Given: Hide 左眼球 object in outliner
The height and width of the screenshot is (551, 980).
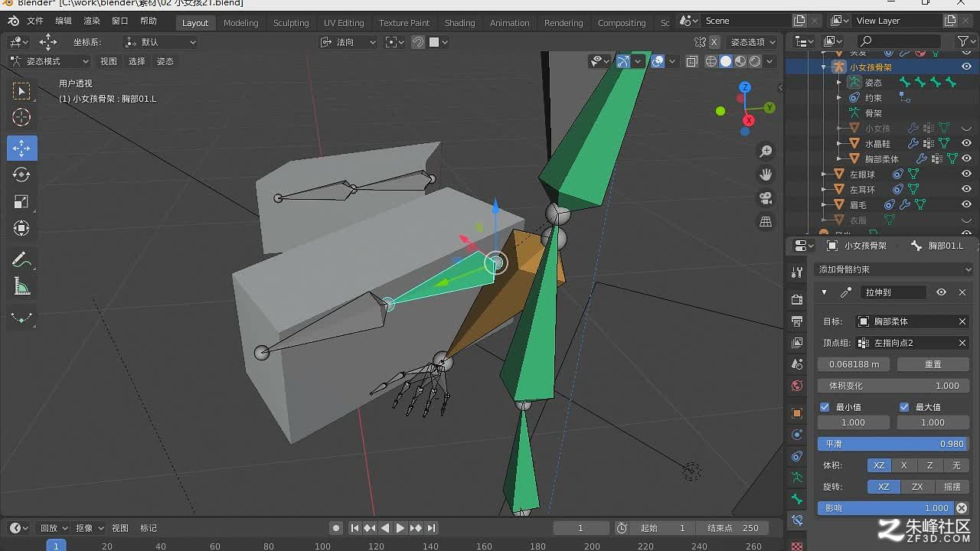Looking at the screenshot, I should point(966,174).
